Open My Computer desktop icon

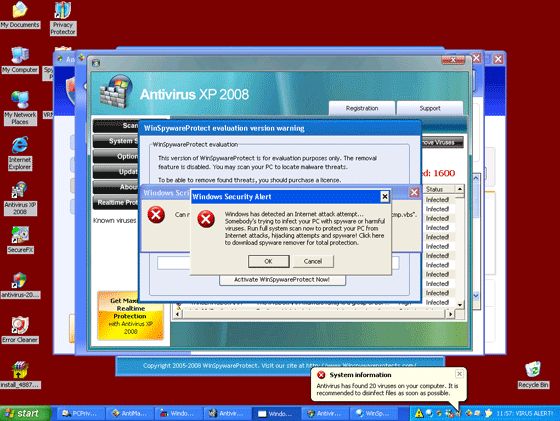tap(20, 60)
